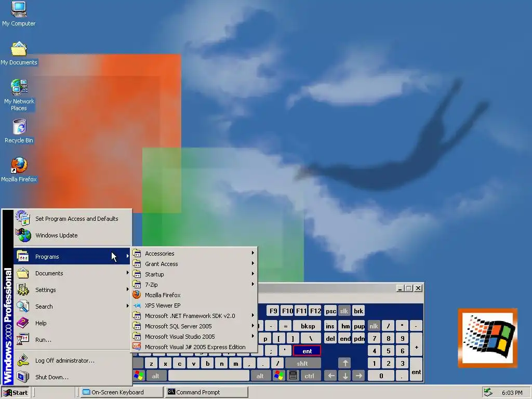This screenshot has width=532, height=399.
Task: Choose Log Off administrator... entry
Action: click(x=72, y=361)
